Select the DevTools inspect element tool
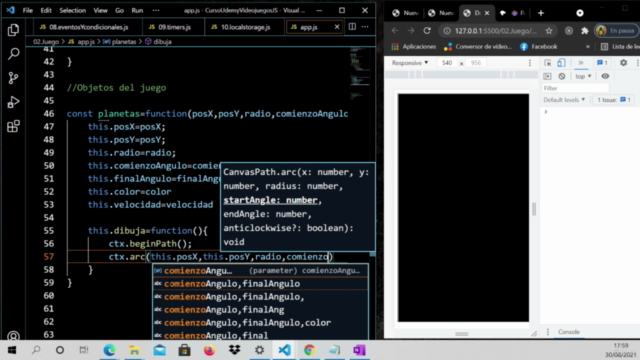 point(548,63)
